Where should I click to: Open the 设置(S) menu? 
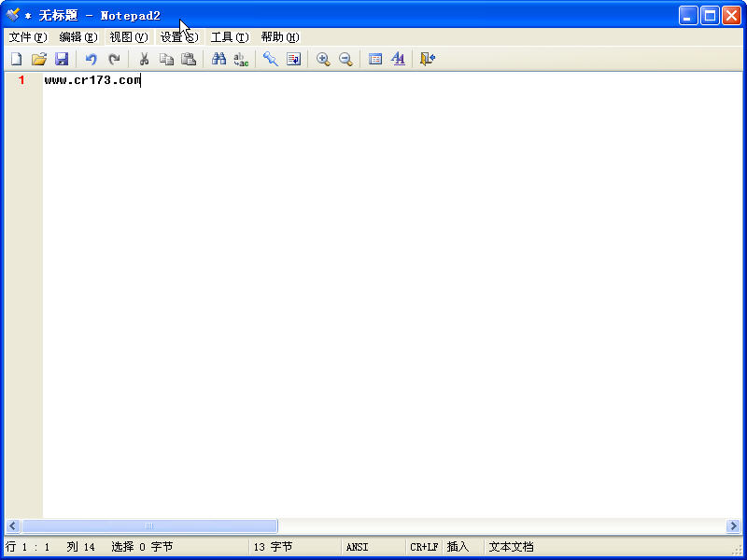(x=179, y=37)
